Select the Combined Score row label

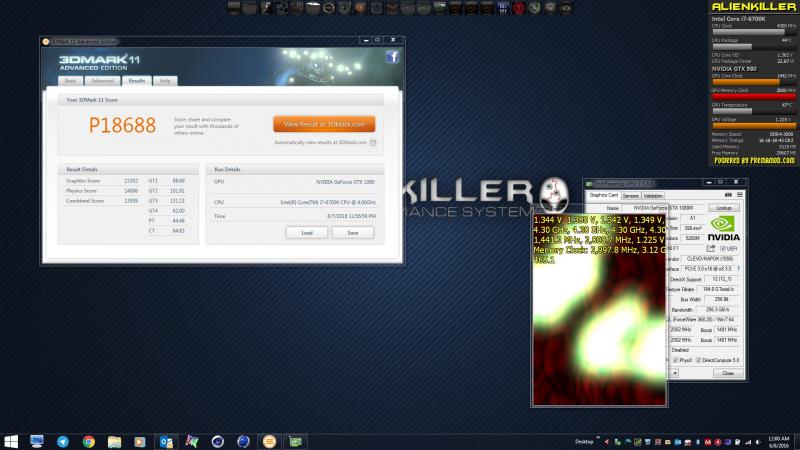coord(85,201)
